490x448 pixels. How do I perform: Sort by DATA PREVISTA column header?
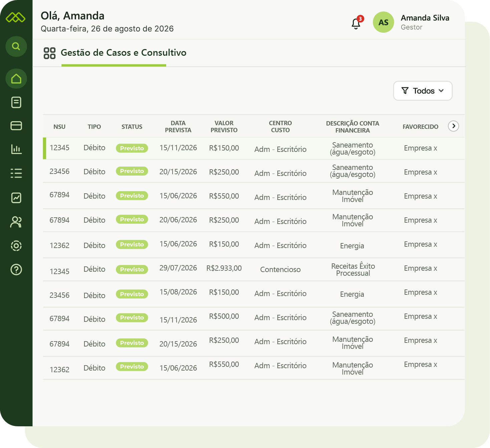[x=178, y=127]
